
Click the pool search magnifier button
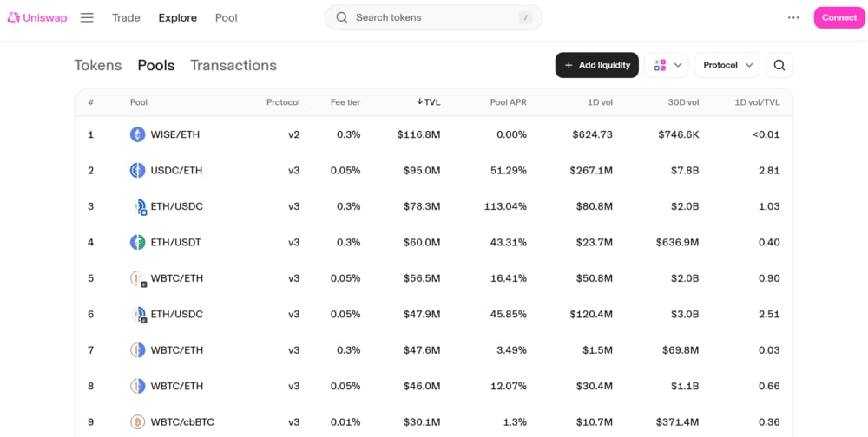[779, 65]
